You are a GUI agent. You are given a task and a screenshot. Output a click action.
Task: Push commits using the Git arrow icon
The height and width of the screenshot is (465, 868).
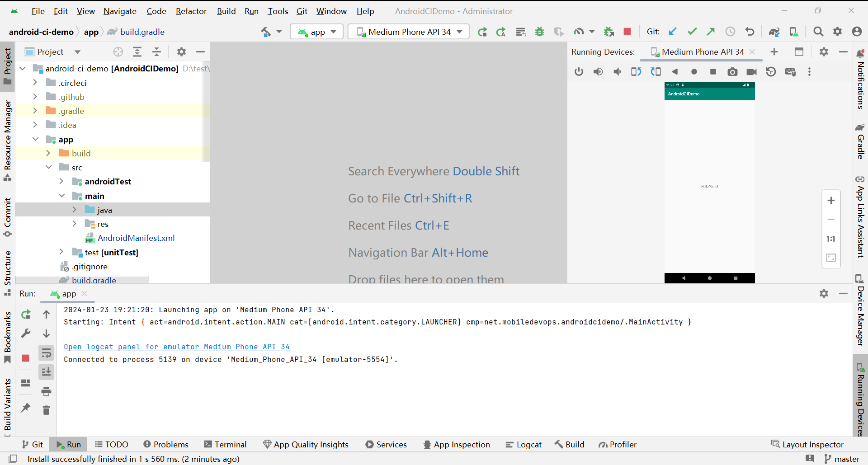pos(711,32)
